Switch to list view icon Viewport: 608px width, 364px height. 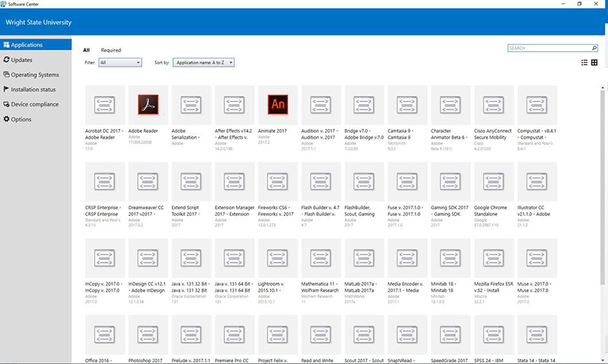(584, 62)
